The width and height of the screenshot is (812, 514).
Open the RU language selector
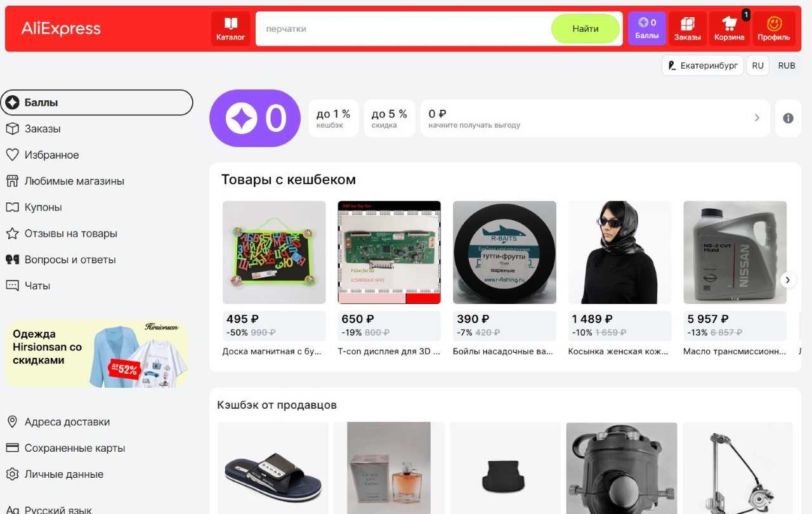click(x=757, y=65)
